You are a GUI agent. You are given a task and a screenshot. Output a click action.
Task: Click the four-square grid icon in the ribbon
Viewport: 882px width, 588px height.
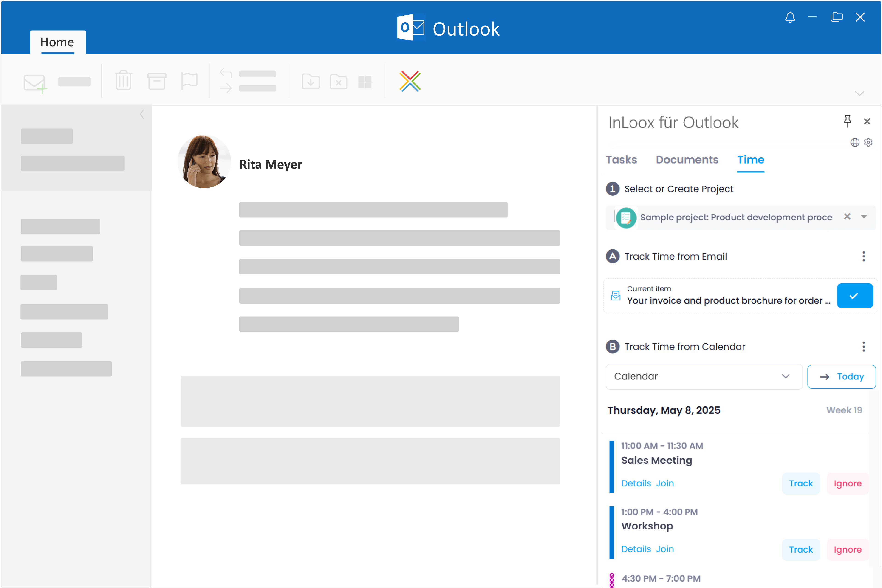coord(365,82)
